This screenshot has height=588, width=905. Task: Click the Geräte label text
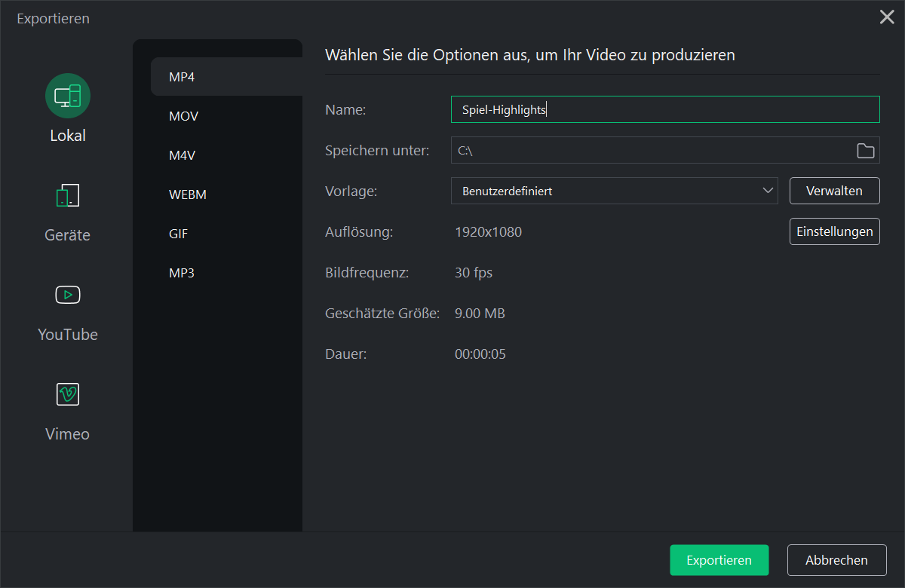click(x=68, y=235)
